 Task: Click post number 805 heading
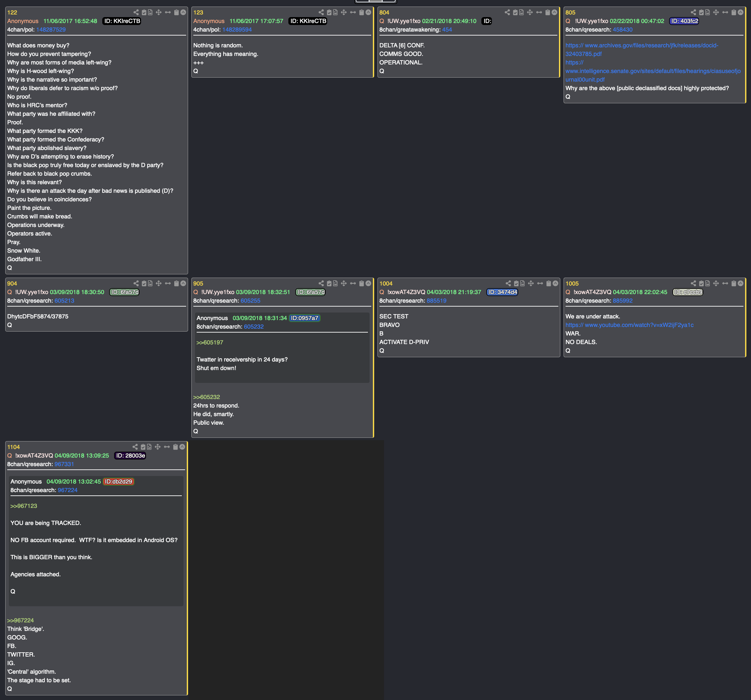(570, 12)
